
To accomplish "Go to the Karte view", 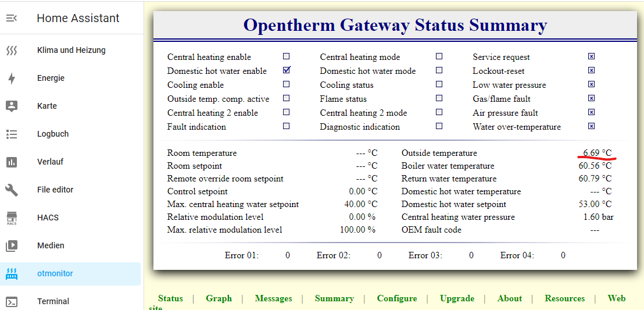I will click(x=47, y=106).
